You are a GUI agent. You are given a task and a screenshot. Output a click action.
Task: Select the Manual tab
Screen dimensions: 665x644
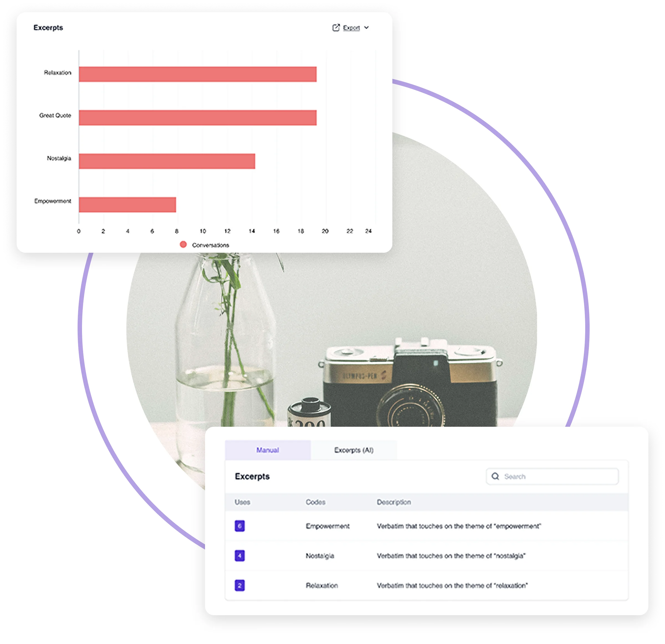(x=268, y=450)
